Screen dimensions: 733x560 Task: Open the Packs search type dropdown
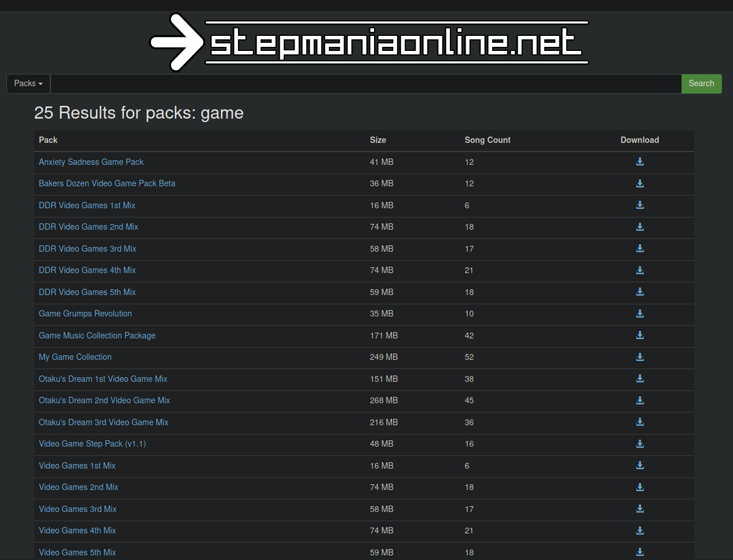[x=28, y=83]
